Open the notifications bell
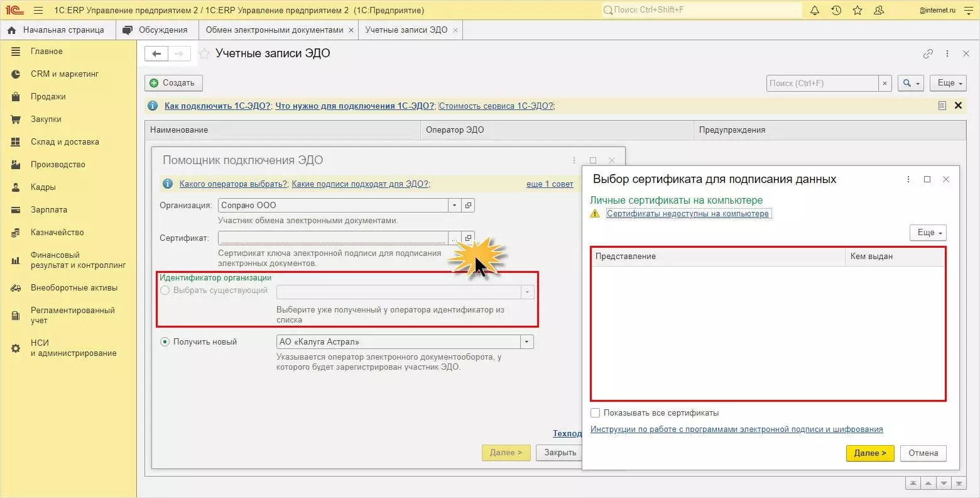Screen dimensions: 980x498 (x=815, y=10)
